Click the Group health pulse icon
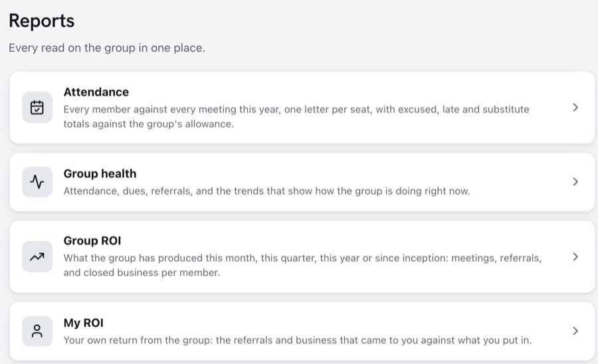This screenshot has width=598, height=364. [37, 182]
